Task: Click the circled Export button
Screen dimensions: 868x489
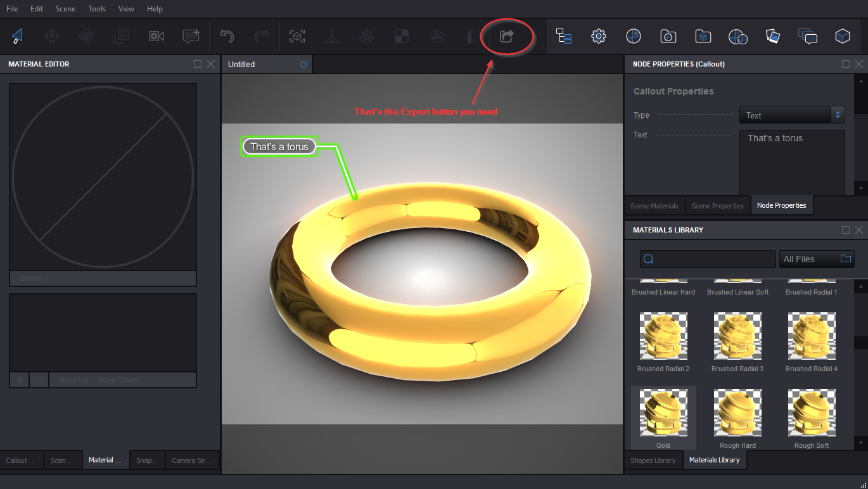Action: point(507,36)
